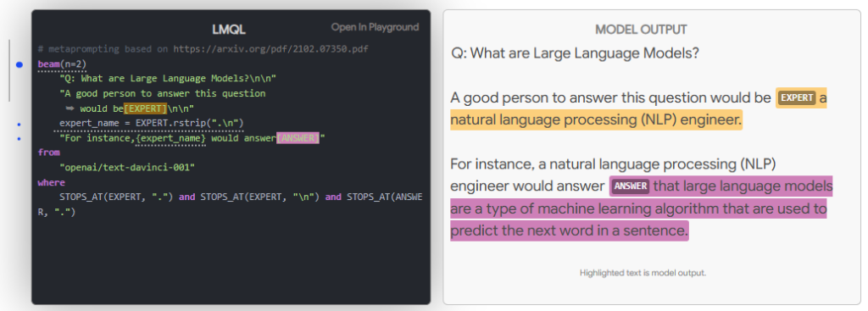The image size is (868, 311).
Task: Select the MODEL OUTPUT panel heading
Action: pyautogui.click(x=641, y=30)
